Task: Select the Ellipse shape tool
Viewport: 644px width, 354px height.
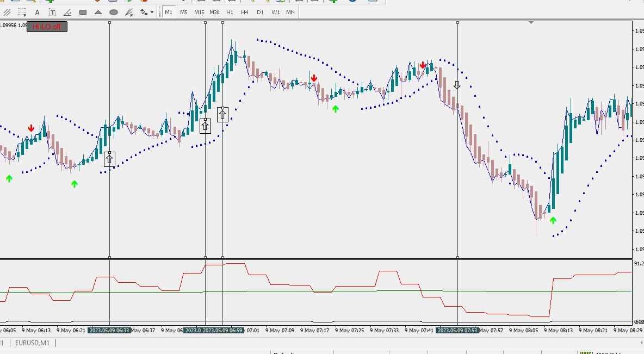Action: 113,13
